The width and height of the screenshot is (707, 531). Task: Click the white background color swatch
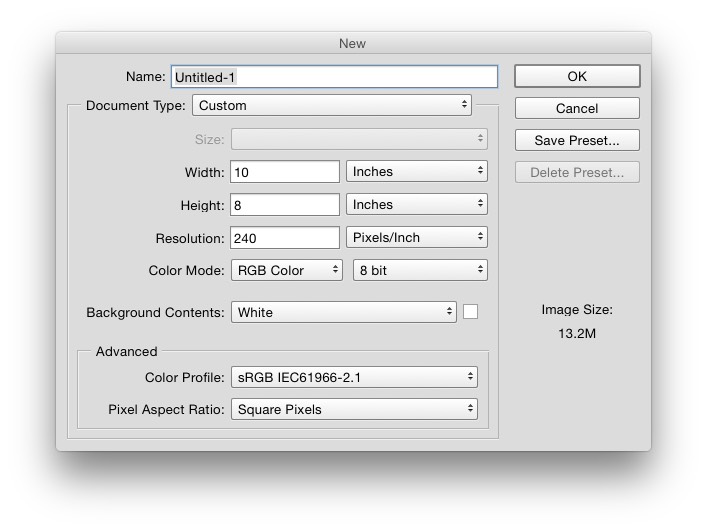point(470,311)
